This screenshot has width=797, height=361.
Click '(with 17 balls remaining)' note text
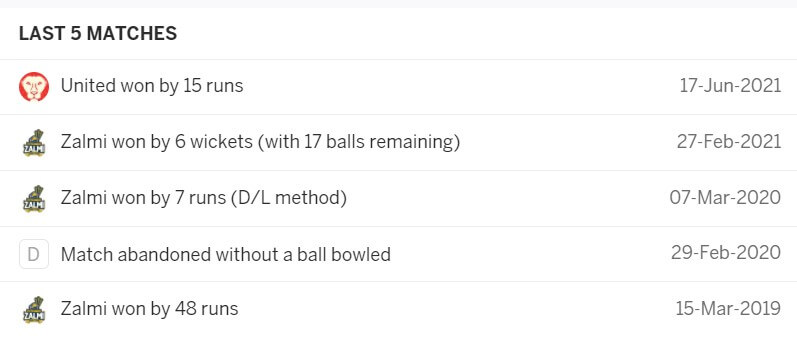point(359,142)
